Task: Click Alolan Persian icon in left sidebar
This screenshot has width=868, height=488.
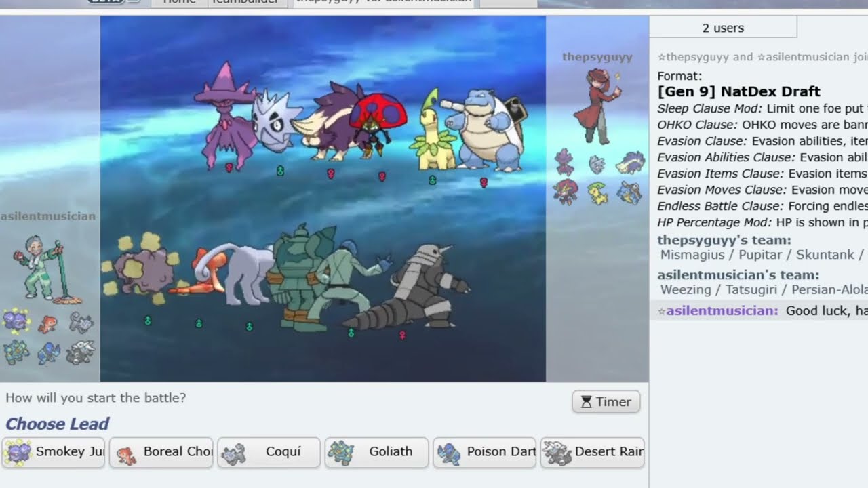Action: (81, 323)
